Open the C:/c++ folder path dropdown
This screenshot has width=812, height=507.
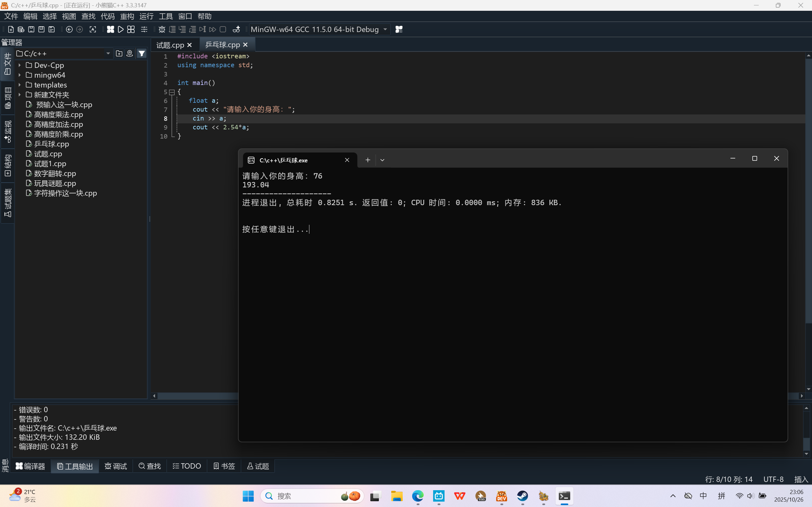[108, 53]
